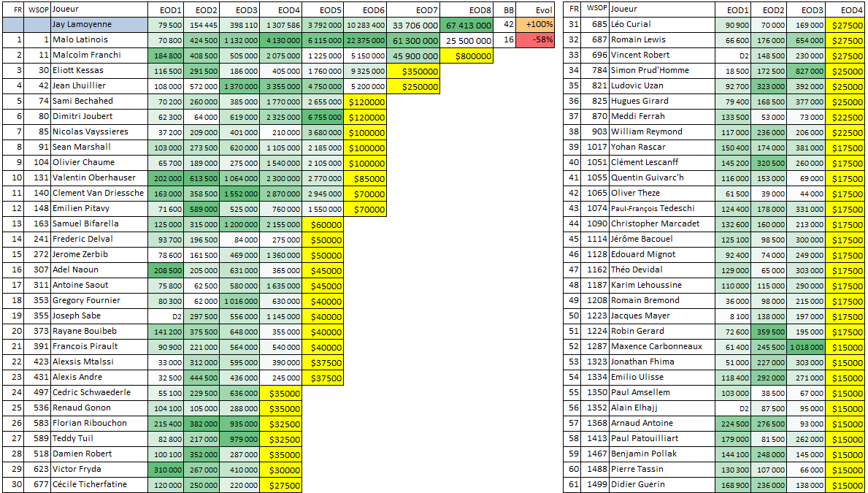Select Meddi Ferrah's $22500 payout cell
This screenshot has width=868, height=493.
(x=845, y=117)
